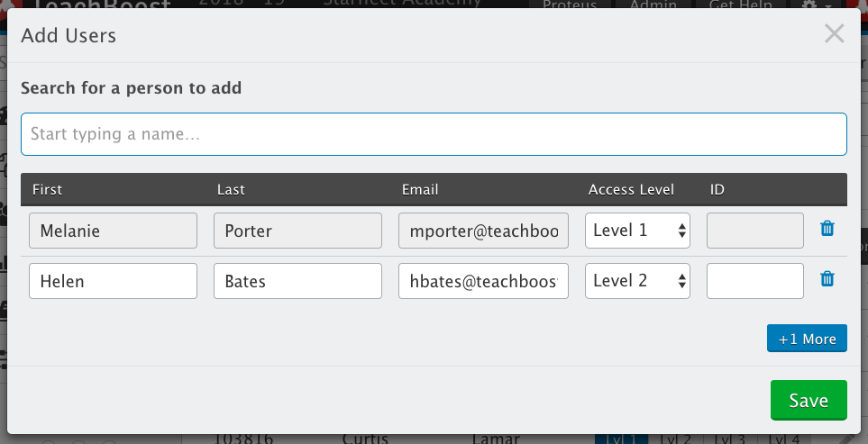Remove Helen Bates row using trash icon

(x=827, y=278)
